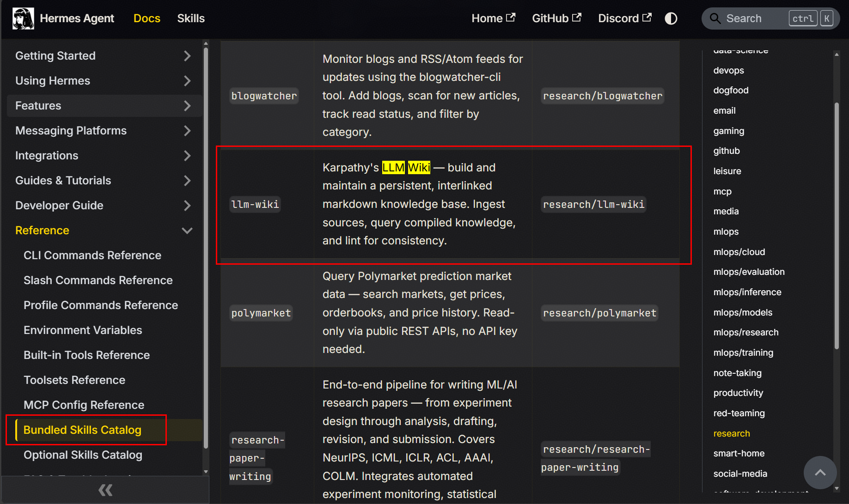Image resolution: width=849 pixels, height=504 pixels.
Task: Open Profile Commands Reference page
Action: click(101, 305)
